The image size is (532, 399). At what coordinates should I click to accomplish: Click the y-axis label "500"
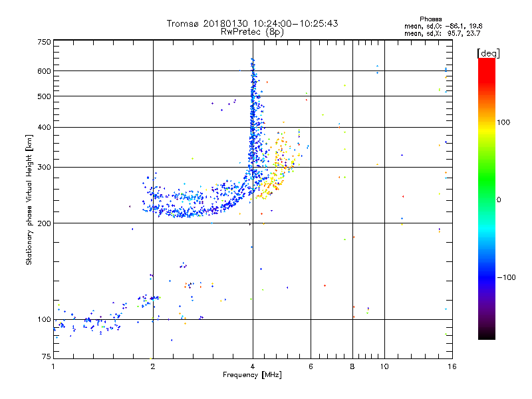click(x=45, y=96)
